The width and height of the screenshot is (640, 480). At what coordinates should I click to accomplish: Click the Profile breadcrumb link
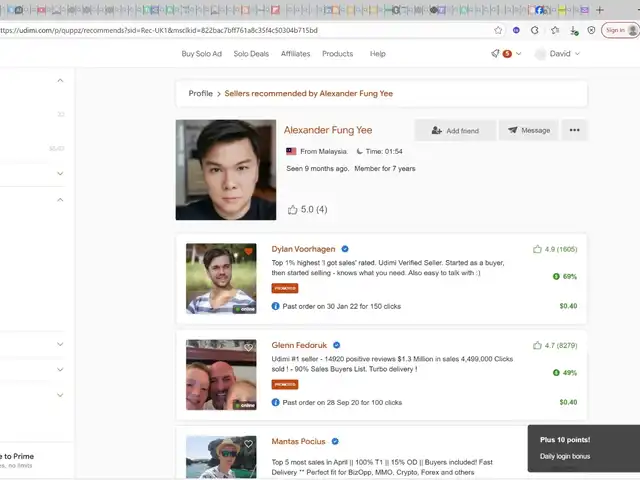[x=201, y=93]
